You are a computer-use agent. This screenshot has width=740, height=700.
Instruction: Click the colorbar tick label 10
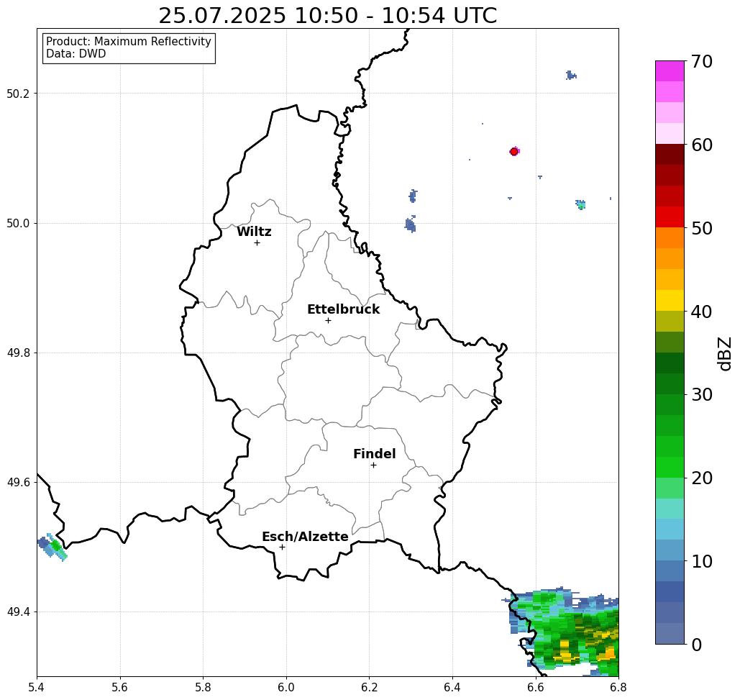click(701, 561)
